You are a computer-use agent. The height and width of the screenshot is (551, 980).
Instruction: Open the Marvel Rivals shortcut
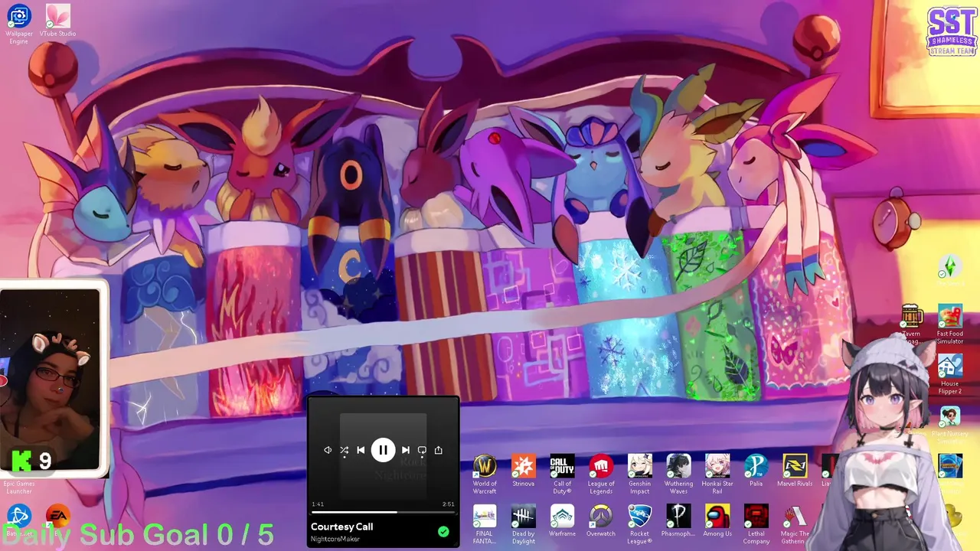[x=795, y=471]
